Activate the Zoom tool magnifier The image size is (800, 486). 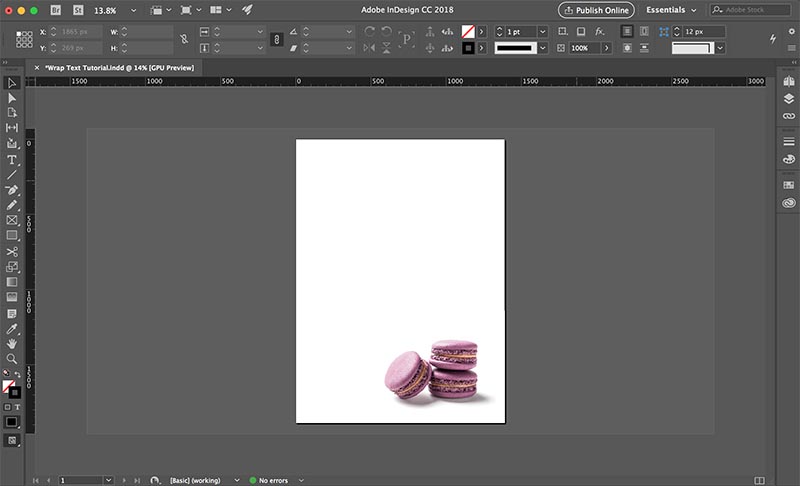[x=12, y=358]
